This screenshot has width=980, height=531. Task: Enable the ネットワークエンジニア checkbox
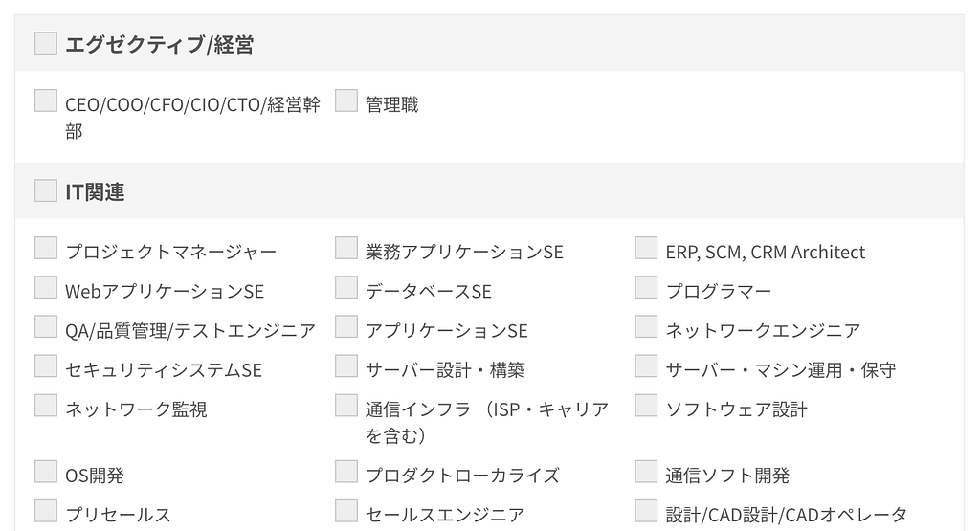tap(647, 327)
